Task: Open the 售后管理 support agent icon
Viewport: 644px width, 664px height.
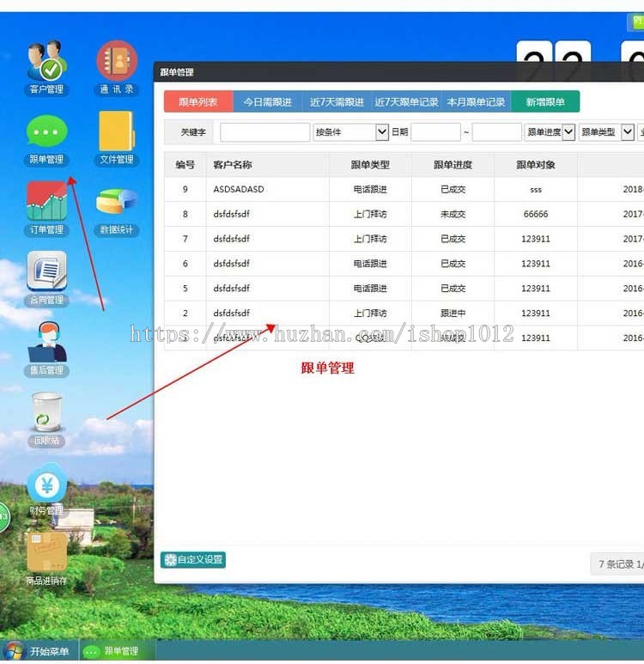Action: pyautogui.click(x=46, y=349)
